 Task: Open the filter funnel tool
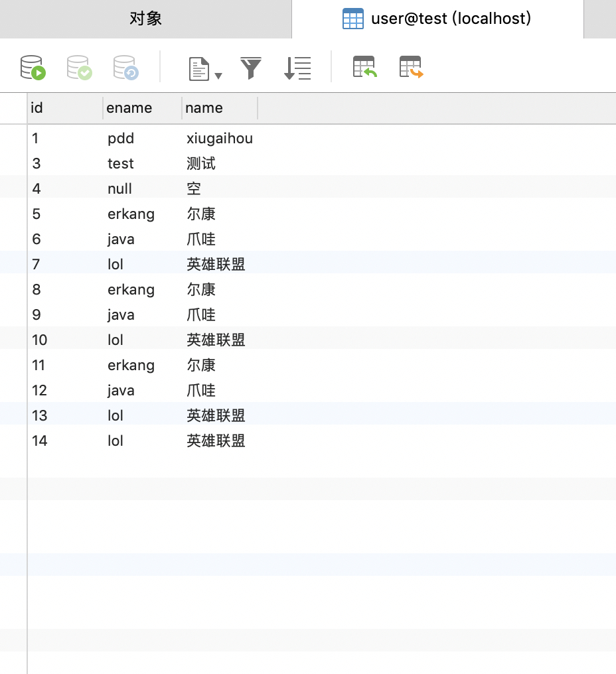[251, 68]
